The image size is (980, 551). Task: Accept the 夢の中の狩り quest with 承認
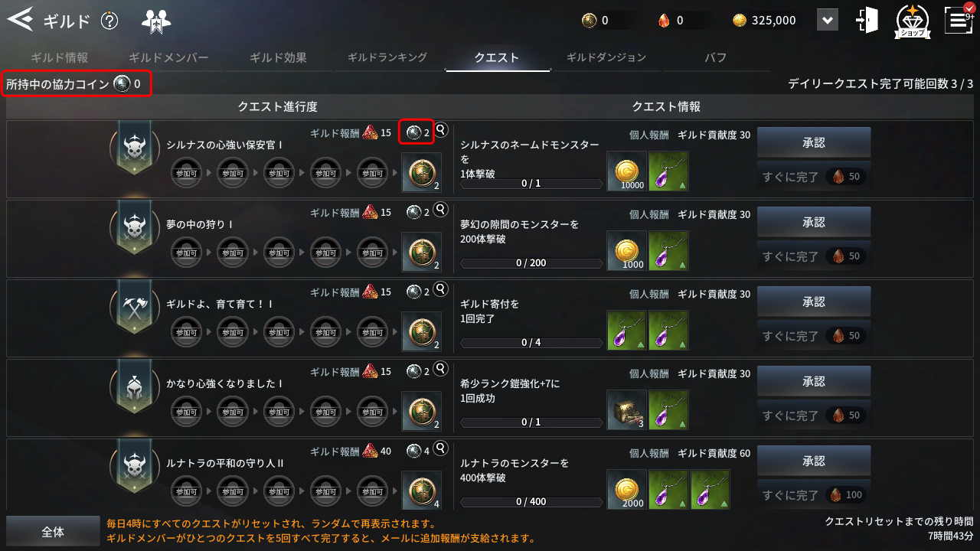(x=814, y=222)
